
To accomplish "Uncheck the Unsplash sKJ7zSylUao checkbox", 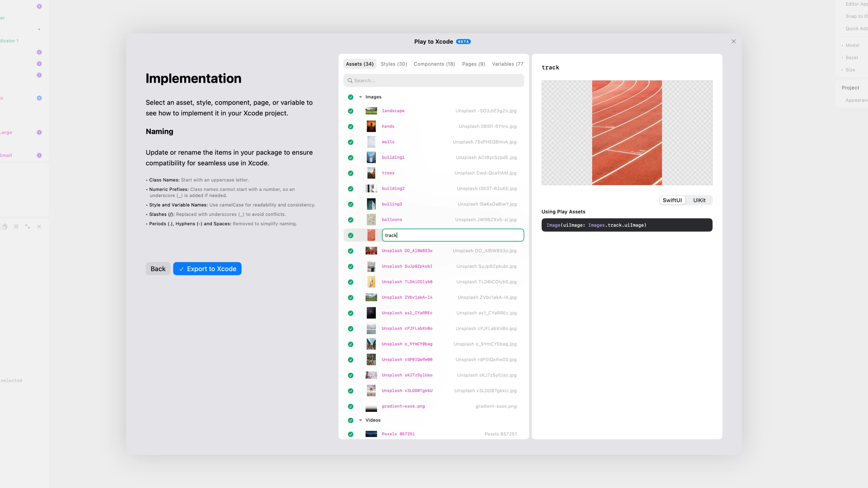I will pos(350,375).
